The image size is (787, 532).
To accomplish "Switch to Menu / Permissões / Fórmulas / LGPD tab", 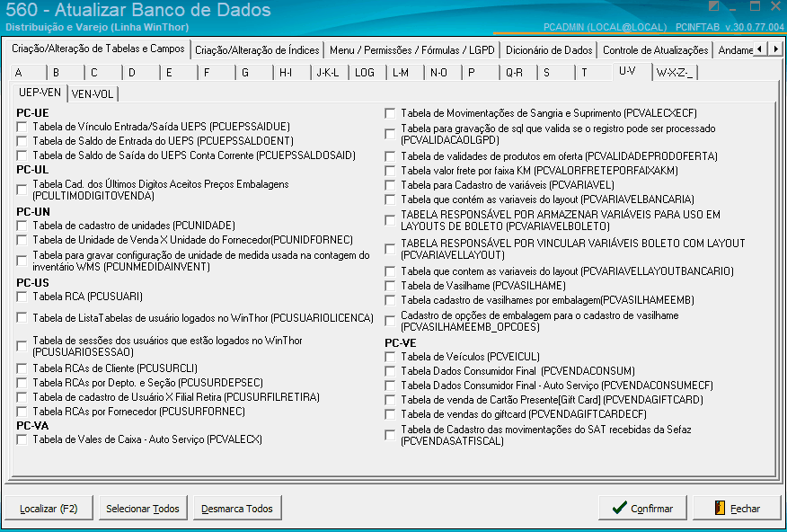I will pos(412,50).
